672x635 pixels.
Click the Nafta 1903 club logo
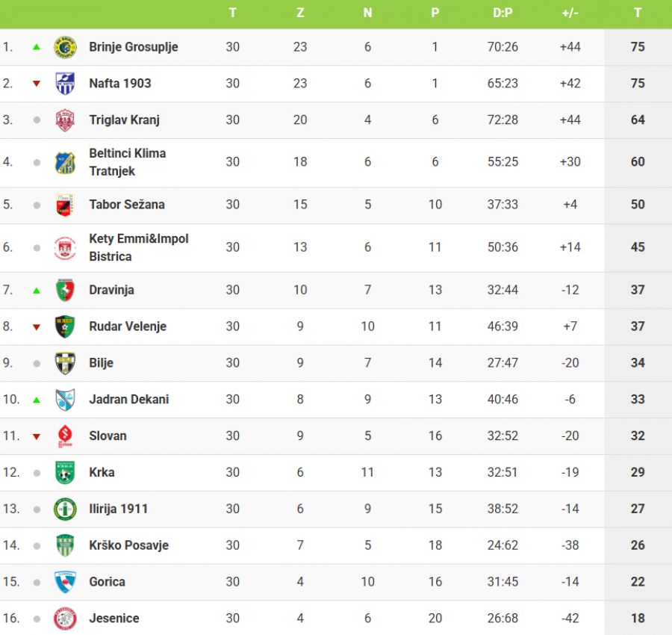click(x=65, y=84)
